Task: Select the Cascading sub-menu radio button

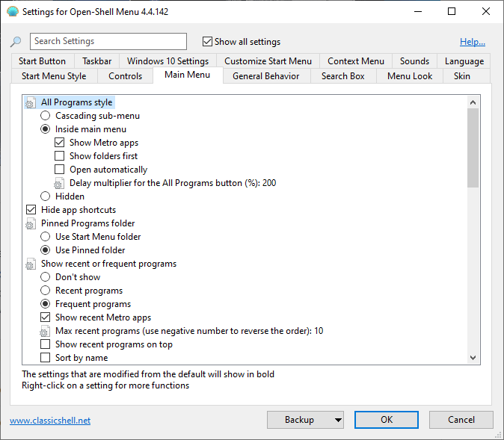Action: click(46, 116)
